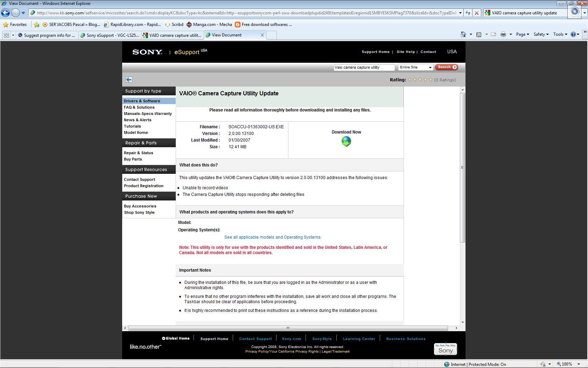Click the blue back arrow icon
This screenshot has width=588, height=368.
click(x=129, y=80)
